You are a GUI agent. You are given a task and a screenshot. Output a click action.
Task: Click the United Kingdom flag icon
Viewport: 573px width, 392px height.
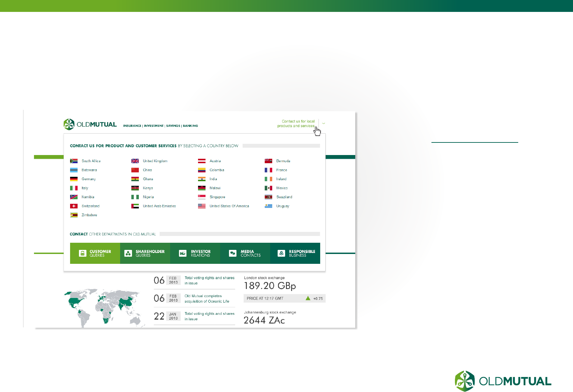point(135,161)
